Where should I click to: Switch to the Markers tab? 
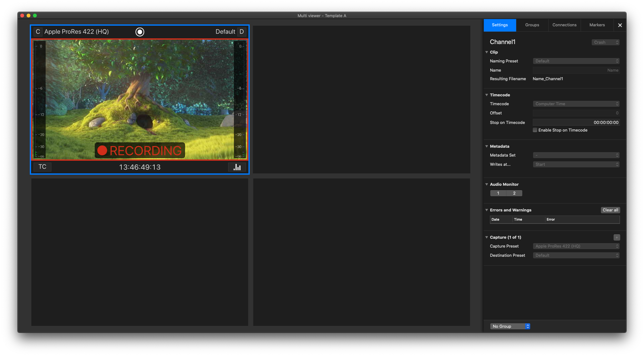[x=597, y=25]
